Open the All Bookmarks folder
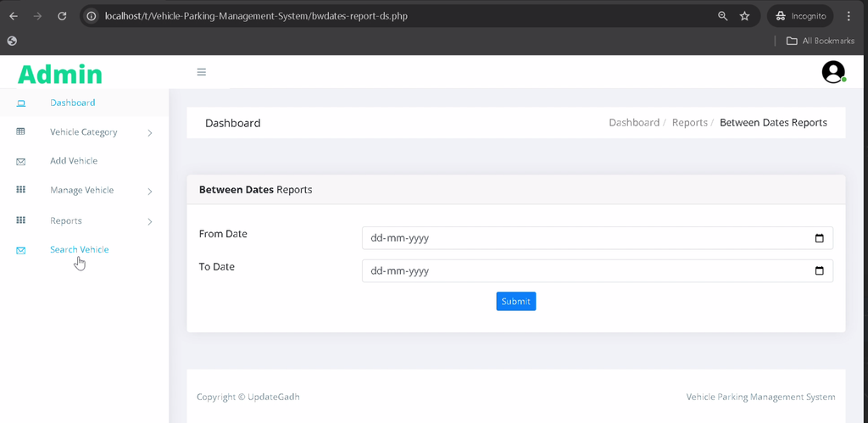 (821, 41)
